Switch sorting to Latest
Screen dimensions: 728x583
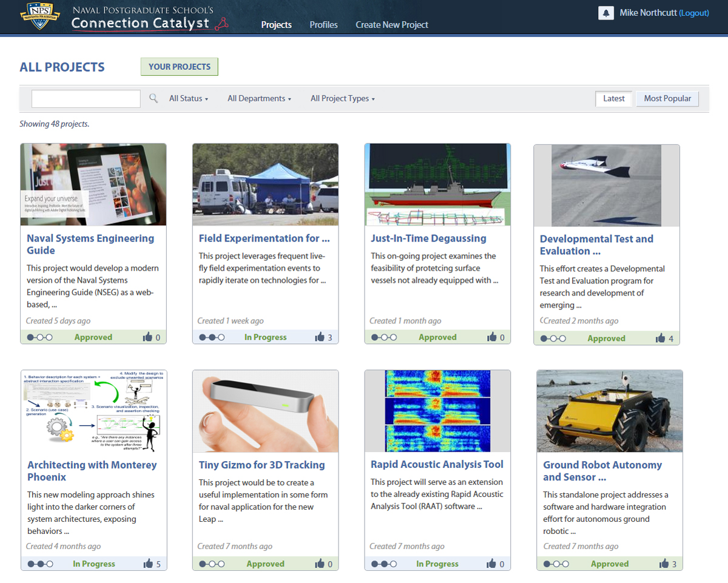pyautogui.click(x=613, y=98)
